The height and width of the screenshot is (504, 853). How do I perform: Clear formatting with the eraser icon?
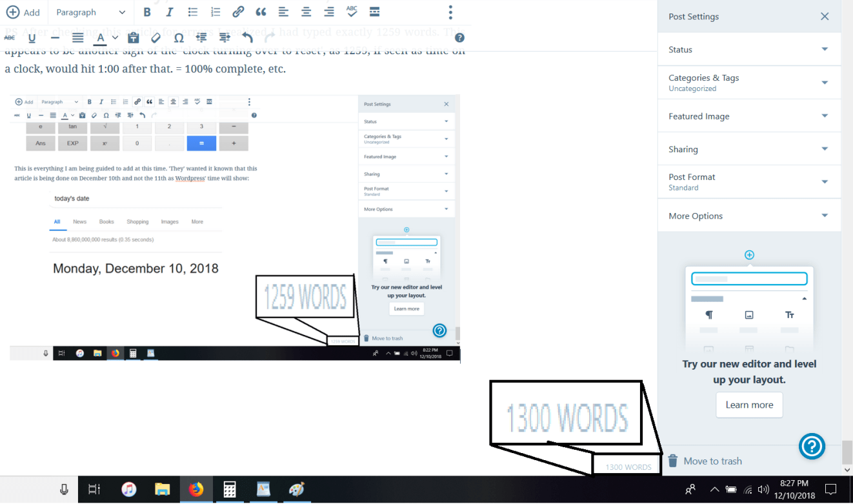click(x=156, y=38)
